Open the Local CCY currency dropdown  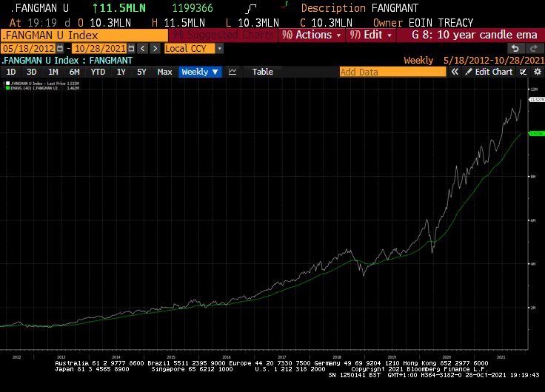tap(190, 48)
